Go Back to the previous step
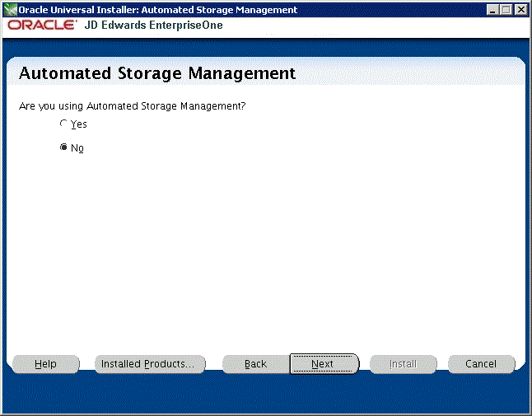The height and width of the screenshot is (416, 532). pos(255,364)
